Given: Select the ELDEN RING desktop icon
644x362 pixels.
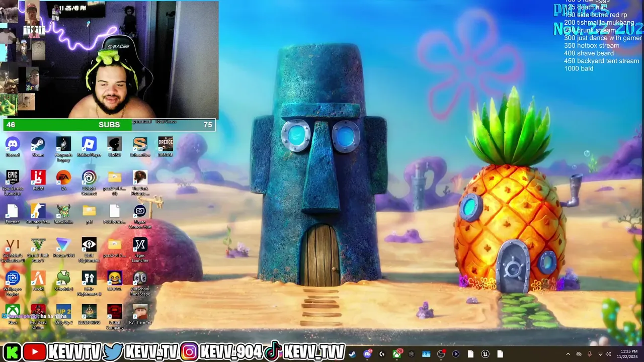Looking at the screenshot, I should [x=89, y=315].
